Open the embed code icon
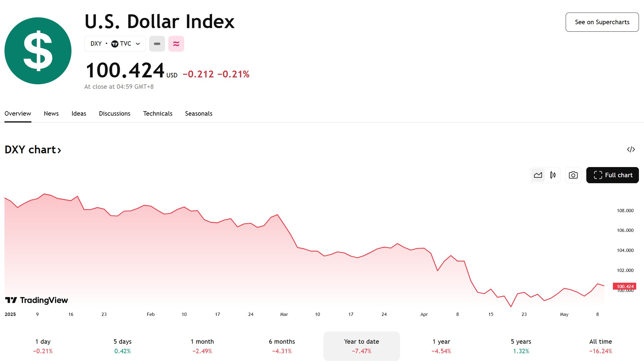 tap(631, 149)
